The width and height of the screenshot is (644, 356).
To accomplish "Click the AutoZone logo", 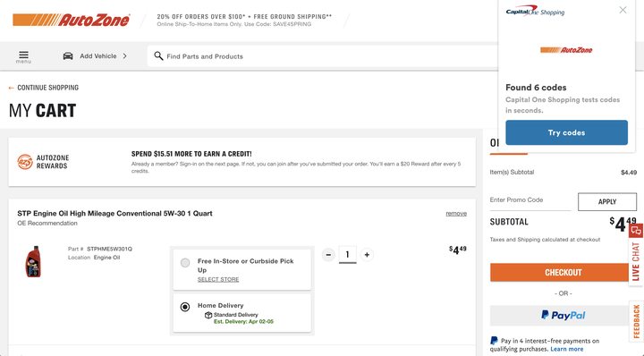I will pyautogui.click(x=72, y=20).
